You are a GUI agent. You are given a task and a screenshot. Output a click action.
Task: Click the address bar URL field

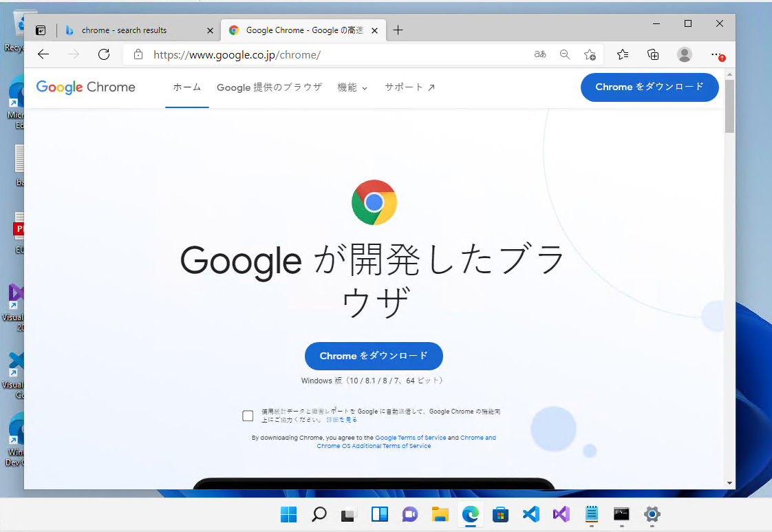tap(330, 54)
